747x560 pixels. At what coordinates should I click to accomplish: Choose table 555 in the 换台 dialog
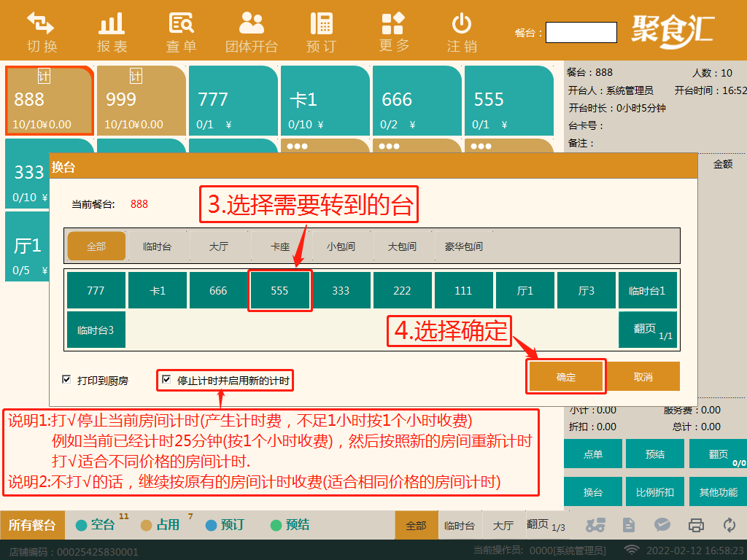(279, 290)
